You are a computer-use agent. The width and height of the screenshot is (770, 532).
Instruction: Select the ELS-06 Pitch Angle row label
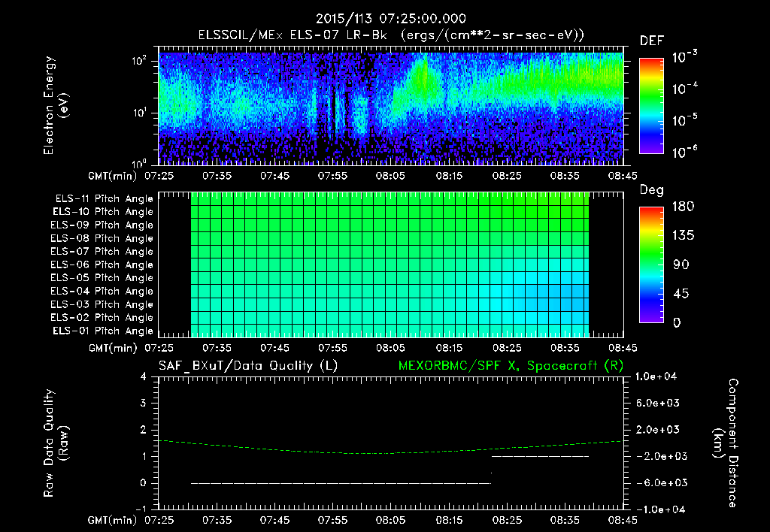pyautogui.click(x=102, y=265)
